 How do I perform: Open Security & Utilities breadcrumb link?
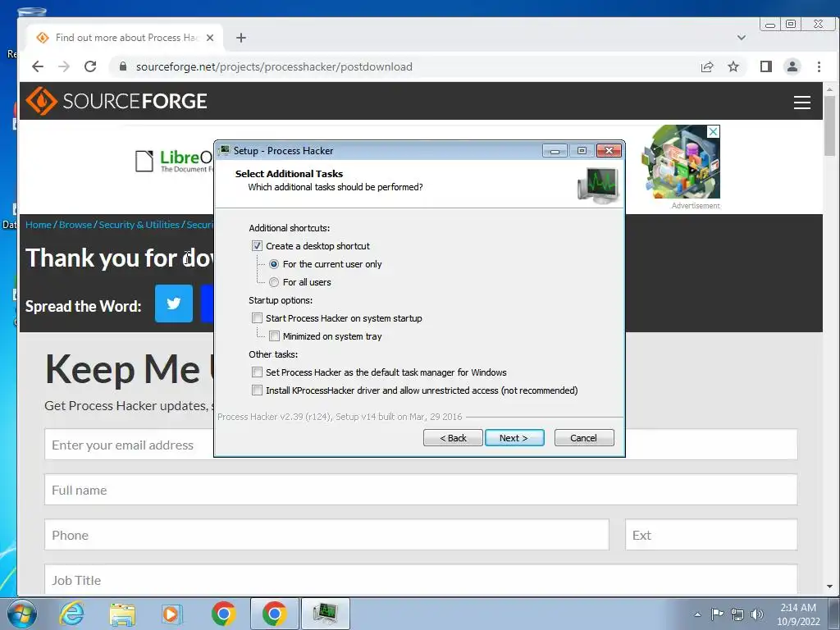pos(139,225)
